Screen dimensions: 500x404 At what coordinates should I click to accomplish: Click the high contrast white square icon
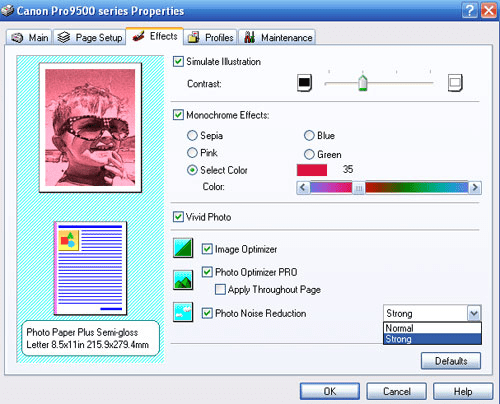click(455, 83)
